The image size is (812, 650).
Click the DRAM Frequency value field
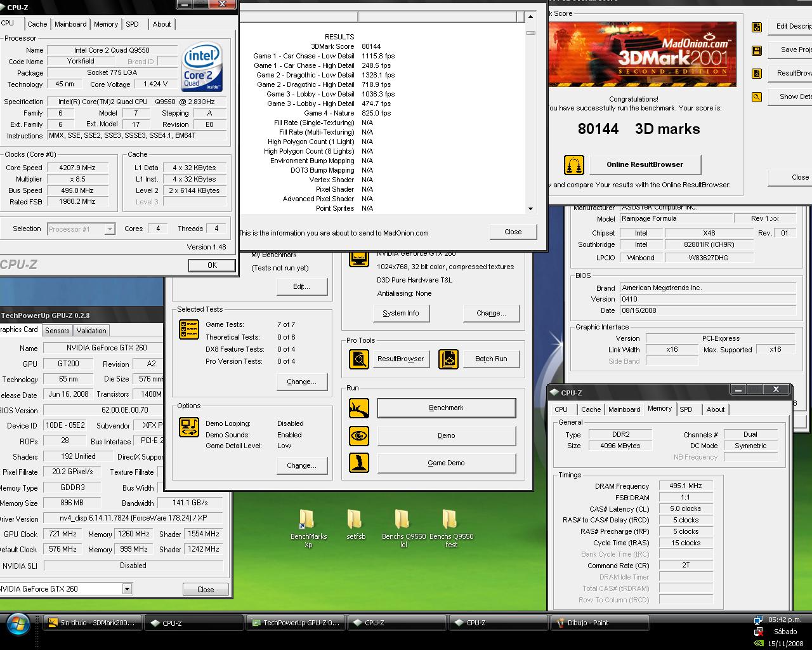pos(686,486)
